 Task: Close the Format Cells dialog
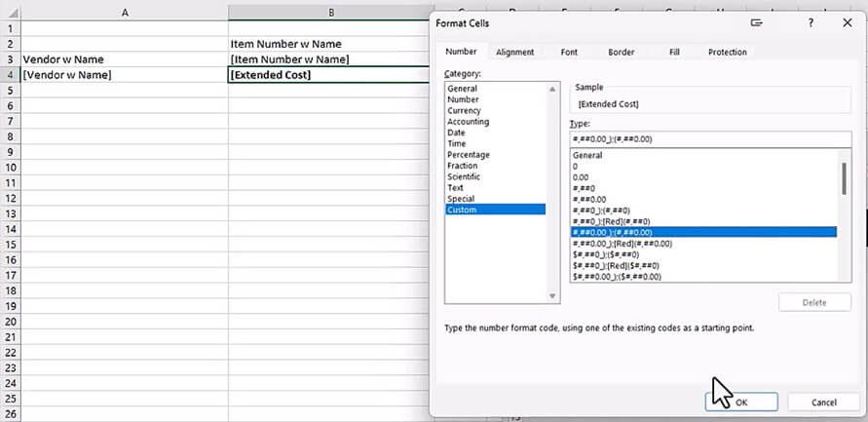(847, 22)
